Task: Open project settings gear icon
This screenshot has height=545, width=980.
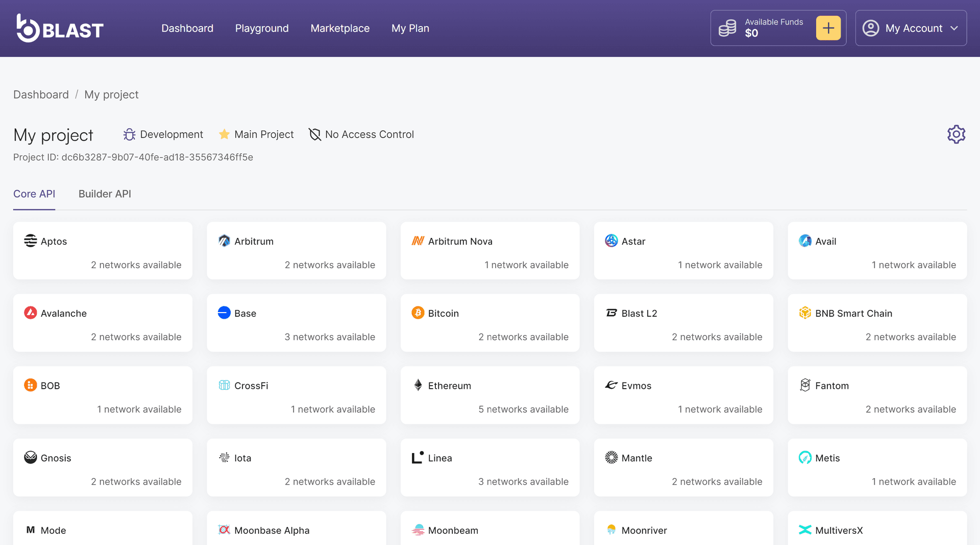Action: coord(956,134)
